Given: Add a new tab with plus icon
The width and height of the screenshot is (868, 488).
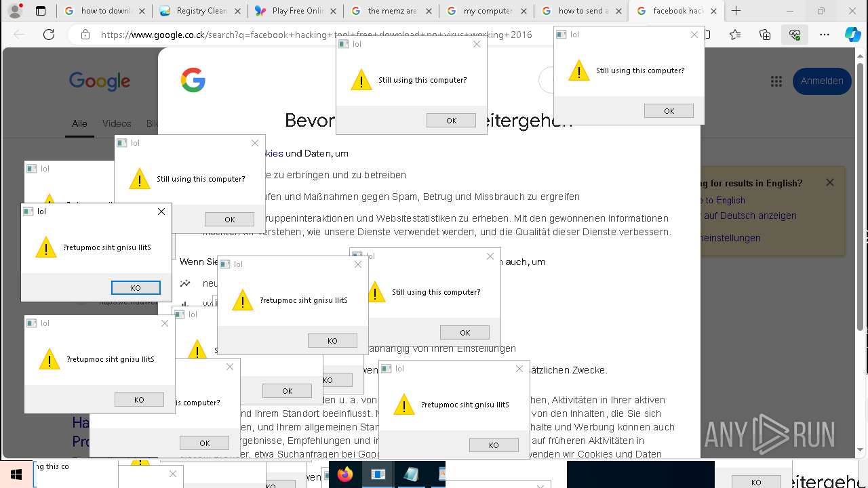Looking at the screenshot, I should click(x=736, y=11).
